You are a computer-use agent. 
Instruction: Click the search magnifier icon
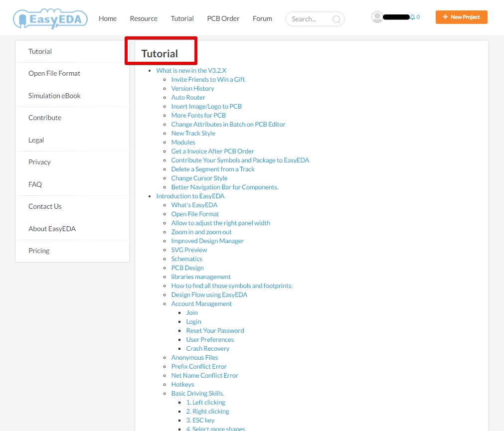[x=336, y=19]
